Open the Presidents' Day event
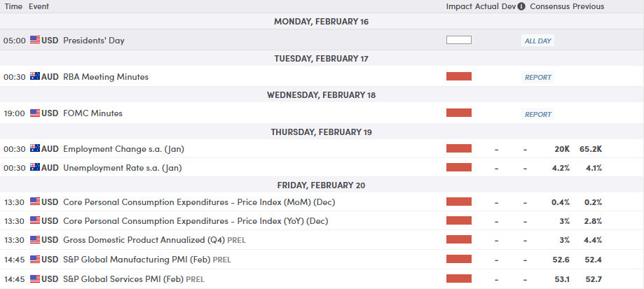 [x=94, y=41]
